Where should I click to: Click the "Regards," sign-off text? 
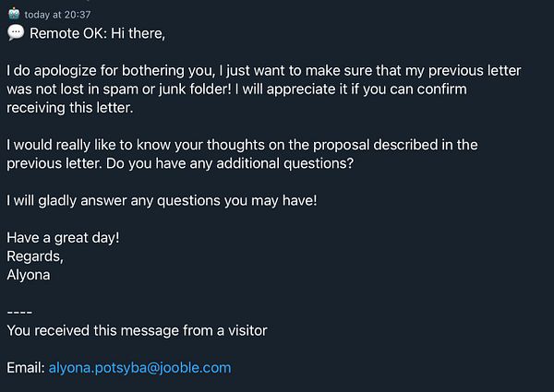(x=36, y=255)
